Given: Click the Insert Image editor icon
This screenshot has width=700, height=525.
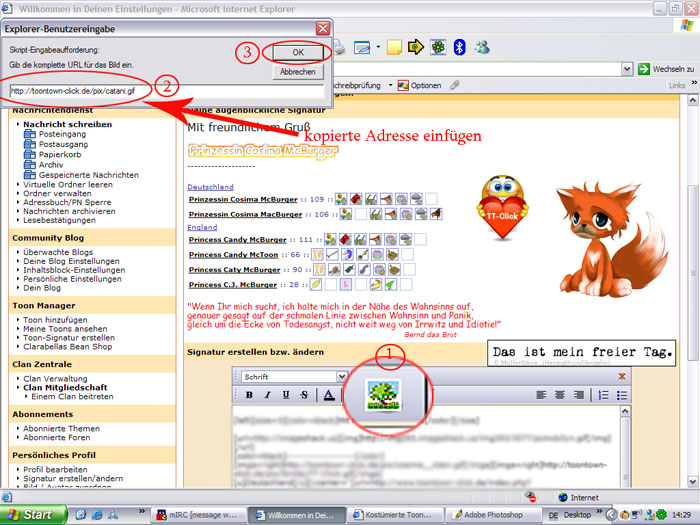Looking at the screenshot, I should point(383,395).
